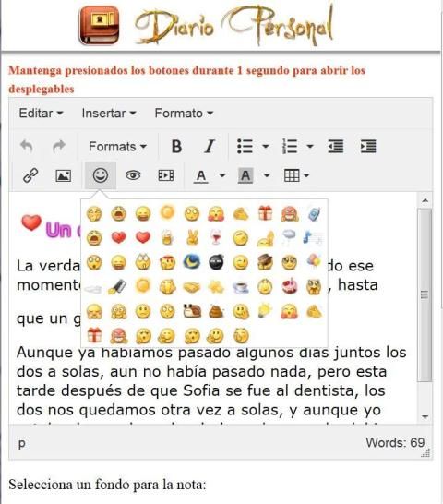Choose the gift box emoticon in the top row
Screen dimensions: 443x504
tap(265, 213)
